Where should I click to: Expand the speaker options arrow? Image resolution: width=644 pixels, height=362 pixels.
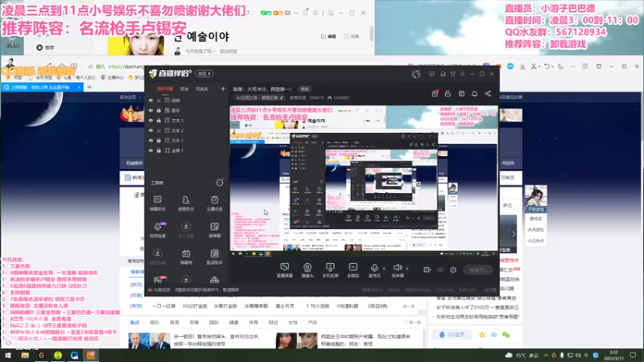tap(407, 269)
